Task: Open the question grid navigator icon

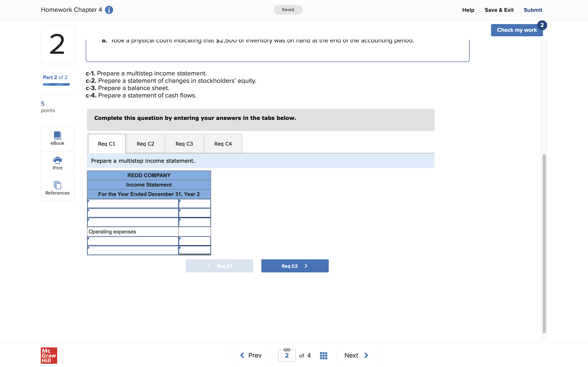Action: 323,355
